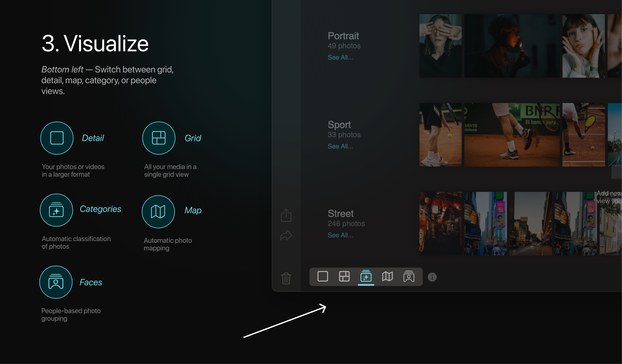
Task: Switch to Grid view in bottom toolbar
Action: (x=344, y=276)
